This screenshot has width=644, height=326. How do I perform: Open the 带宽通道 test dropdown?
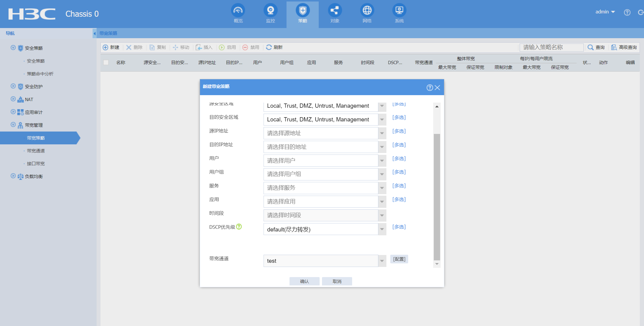tap(382, 261)
